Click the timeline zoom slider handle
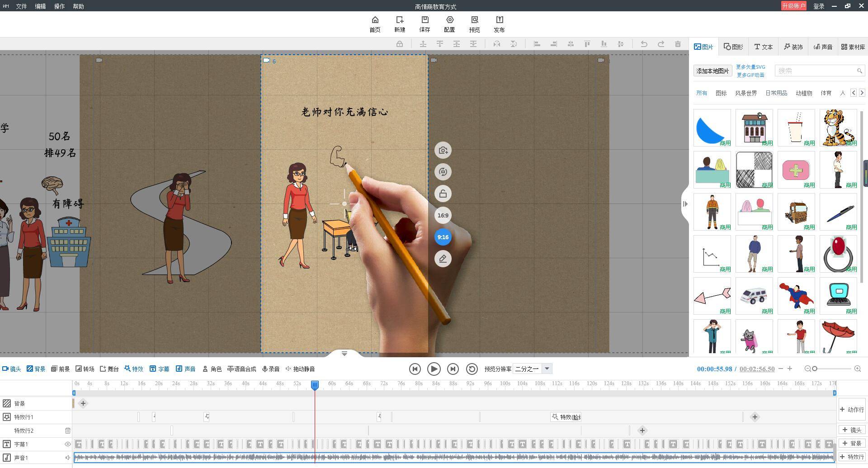The image size is (868, 468). click(815, 369)
